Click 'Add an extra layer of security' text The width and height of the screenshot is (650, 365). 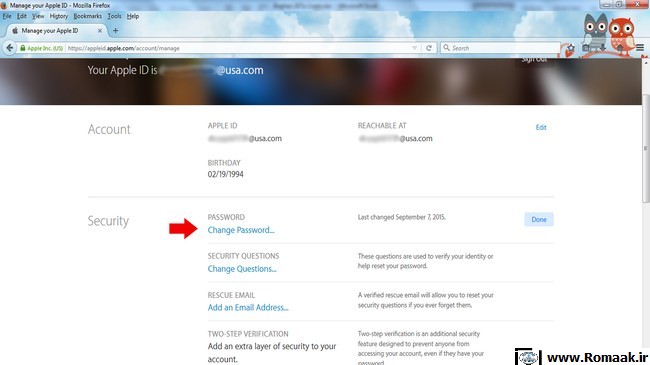[272, 353]
